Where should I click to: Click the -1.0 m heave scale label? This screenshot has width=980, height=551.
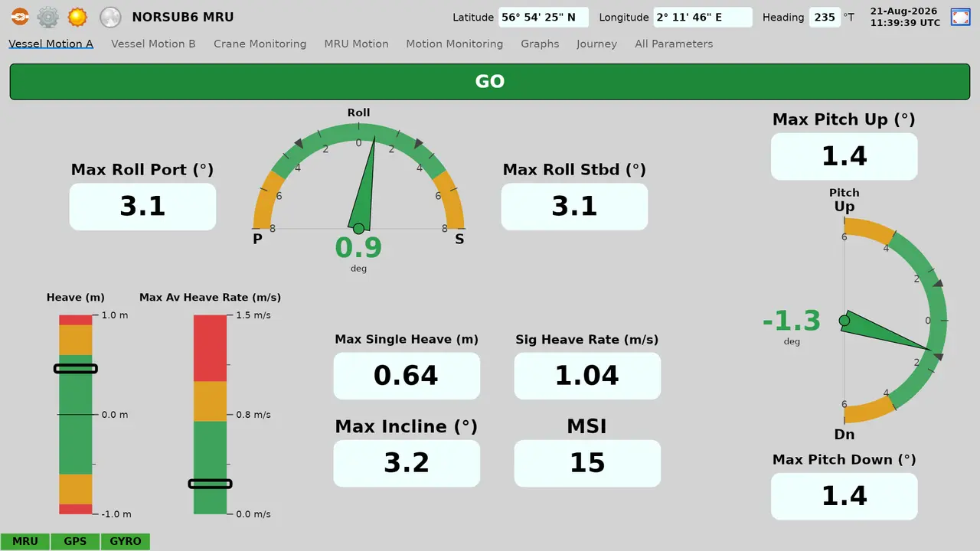coord(116,514)
